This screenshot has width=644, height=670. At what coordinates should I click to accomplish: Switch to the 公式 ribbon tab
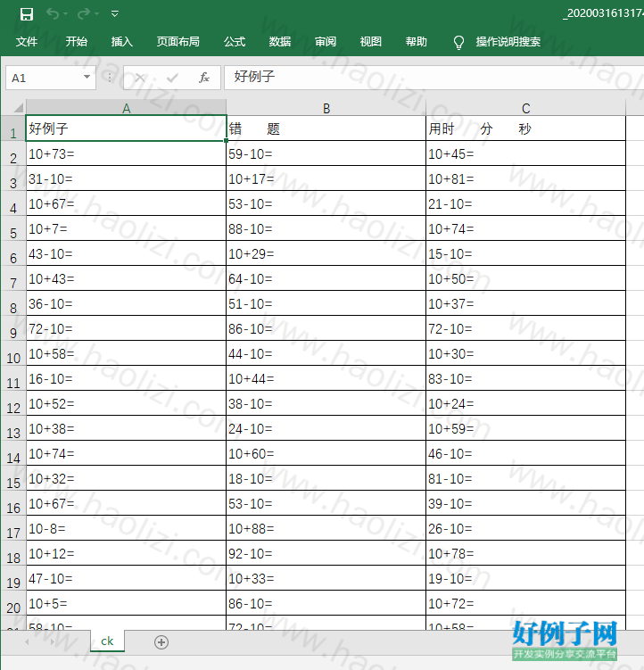235,41
